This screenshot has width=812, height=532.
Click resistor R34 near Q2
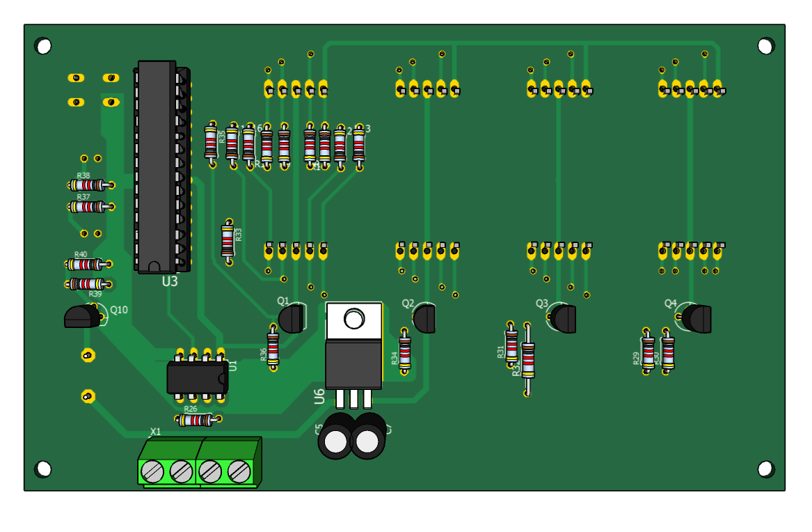404,352
